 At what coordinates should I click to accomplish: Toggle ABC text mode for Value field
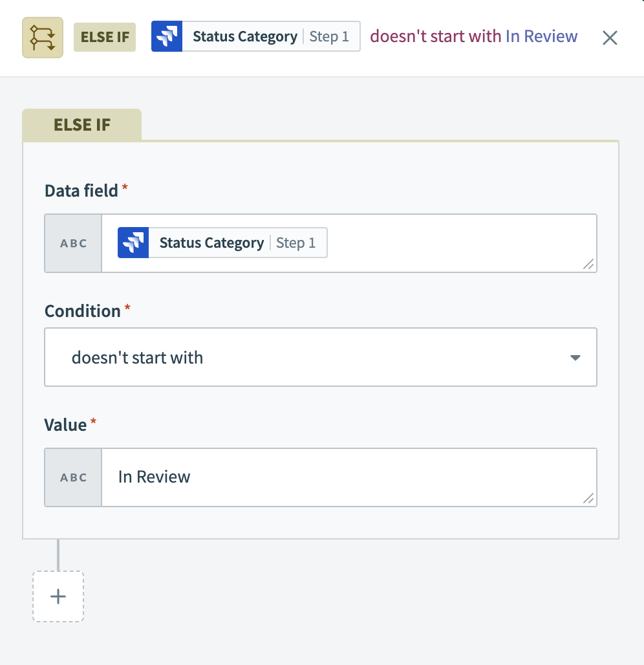tap(73, 477)
